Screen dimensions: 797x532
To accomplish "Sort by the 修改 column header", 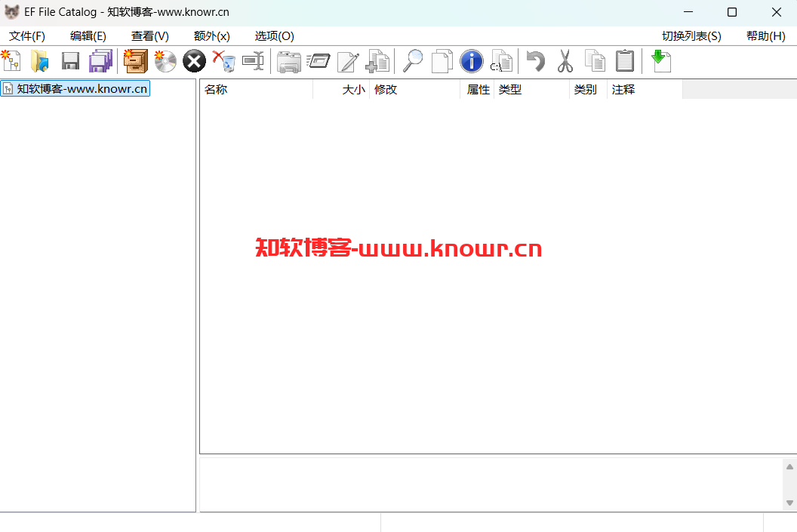I will tap(415, 90).
